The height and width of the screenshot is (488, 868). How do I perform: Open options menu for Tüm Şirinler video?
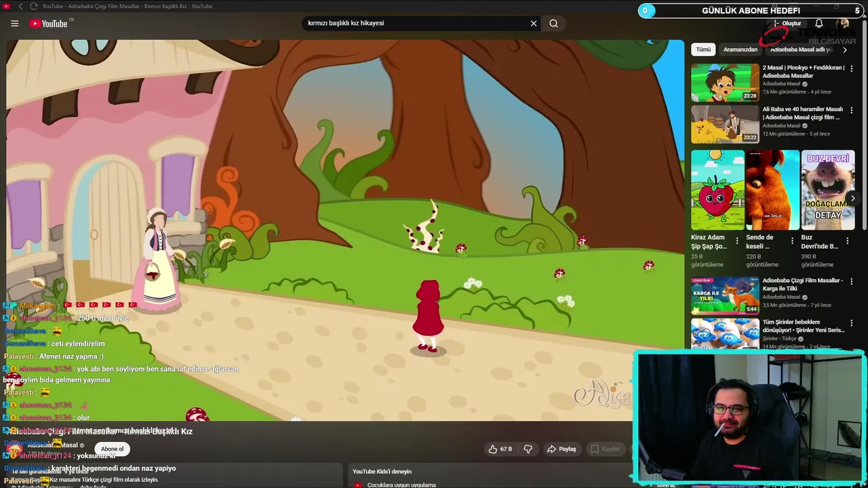click(852, 323)
